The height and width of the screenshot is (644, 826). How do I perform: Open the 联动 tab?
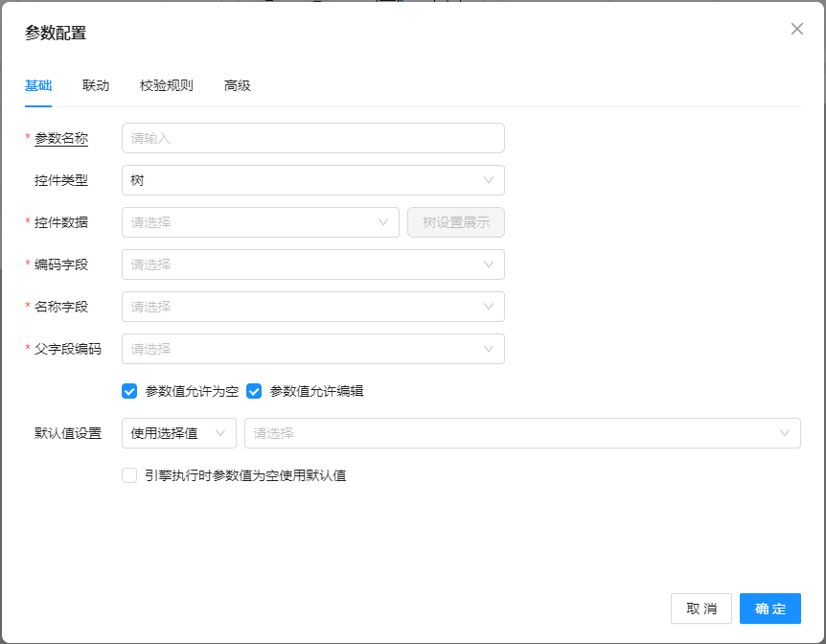(96, 85)
